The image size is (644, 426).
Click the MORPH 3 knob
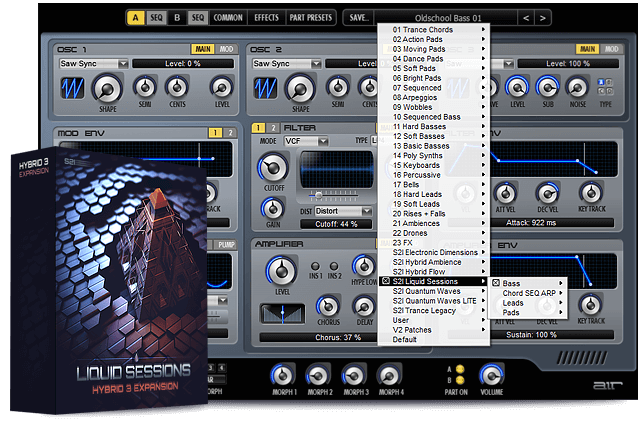(x=354, y=375)
